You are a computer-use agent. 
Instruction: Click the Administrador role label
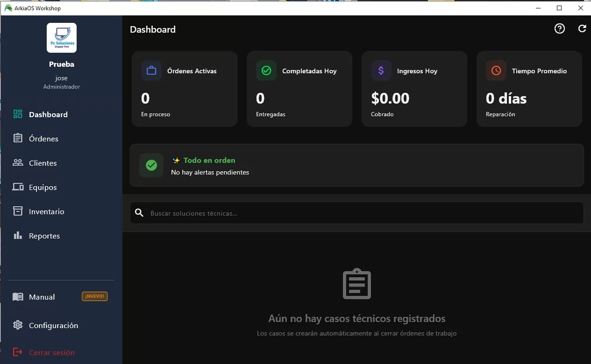tap(62, 87)
